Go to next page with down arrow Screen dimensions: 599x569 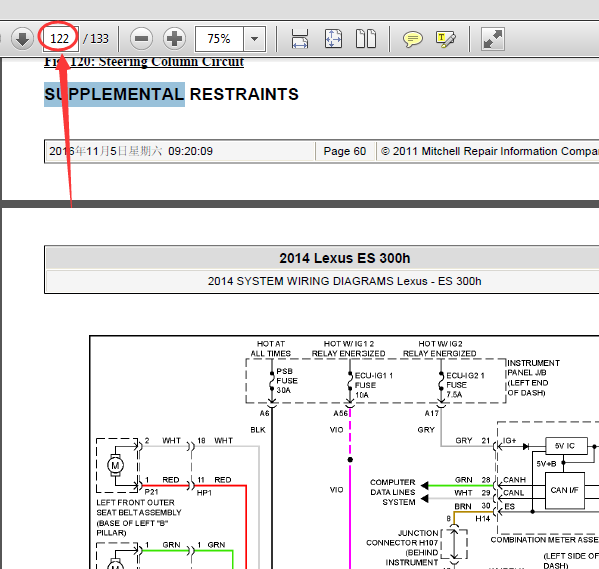pos(22,39)
